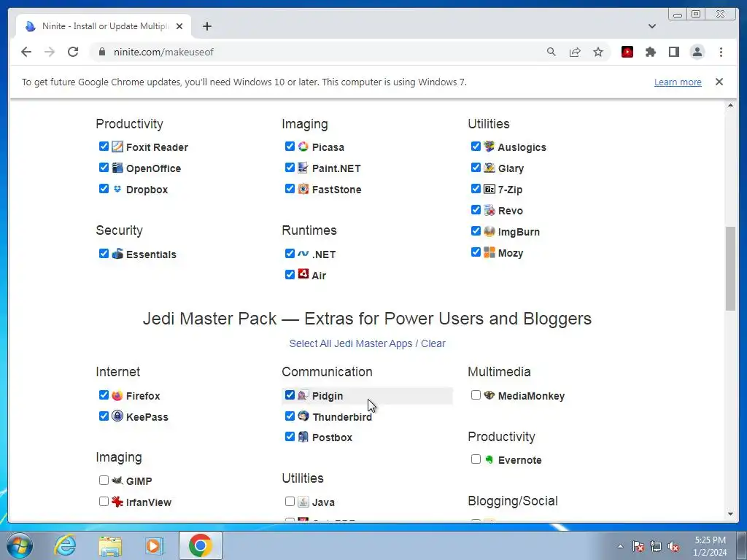Image resolution: width=747 pixels, height=560 pixels.
Task: Go back to previous page
Action: pyautogui.click(x=26, y=52)
